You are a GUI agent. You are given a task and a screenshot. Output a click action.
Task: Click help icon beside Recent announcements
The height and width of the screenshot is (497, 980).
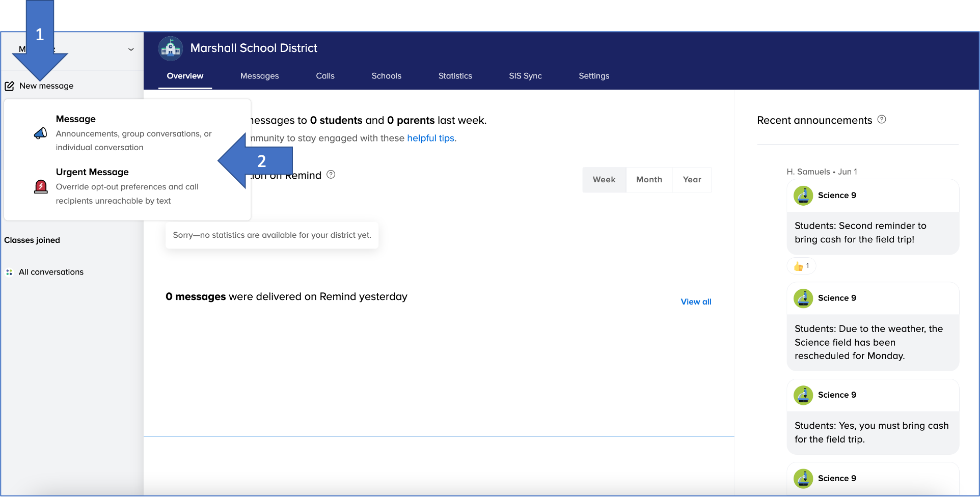(x=882, y=120)
